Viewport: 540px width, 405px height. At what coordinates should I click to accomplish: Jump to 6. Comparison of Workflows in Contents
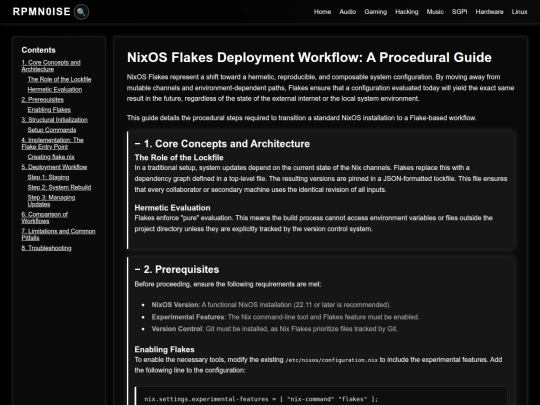click(44, 218)
